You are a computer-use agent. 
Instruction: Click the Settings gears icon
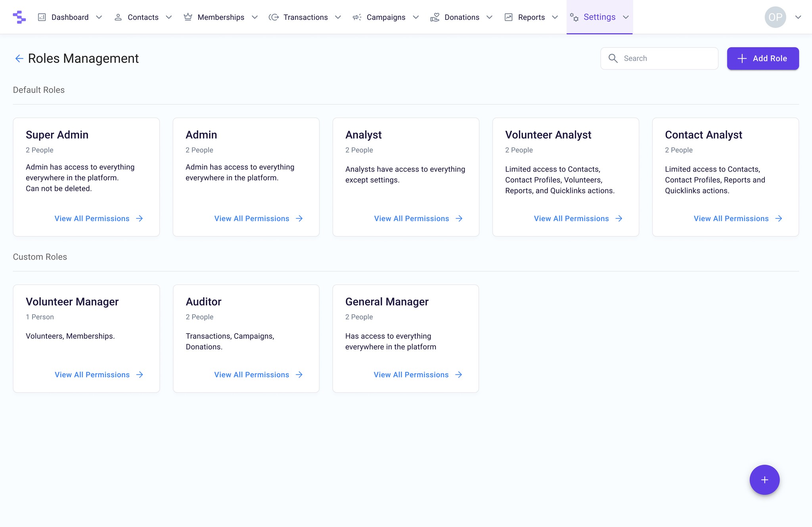574,17
